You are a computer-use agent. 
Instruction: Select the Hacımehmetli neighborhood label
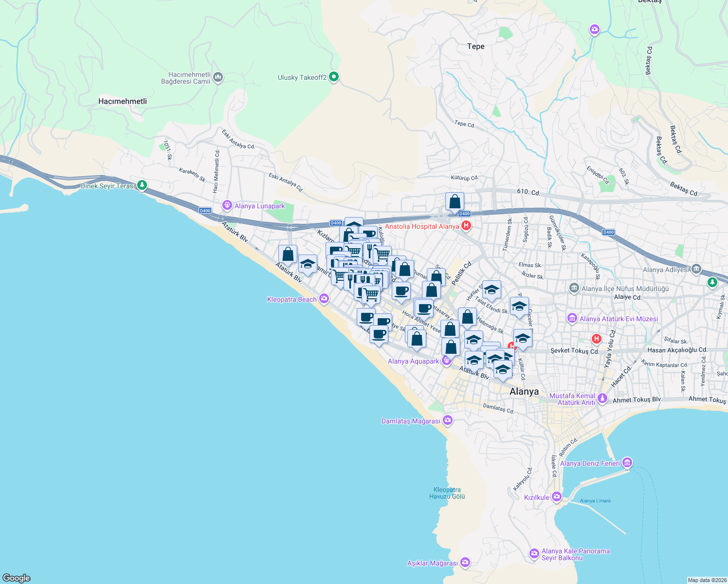point(123,101)
